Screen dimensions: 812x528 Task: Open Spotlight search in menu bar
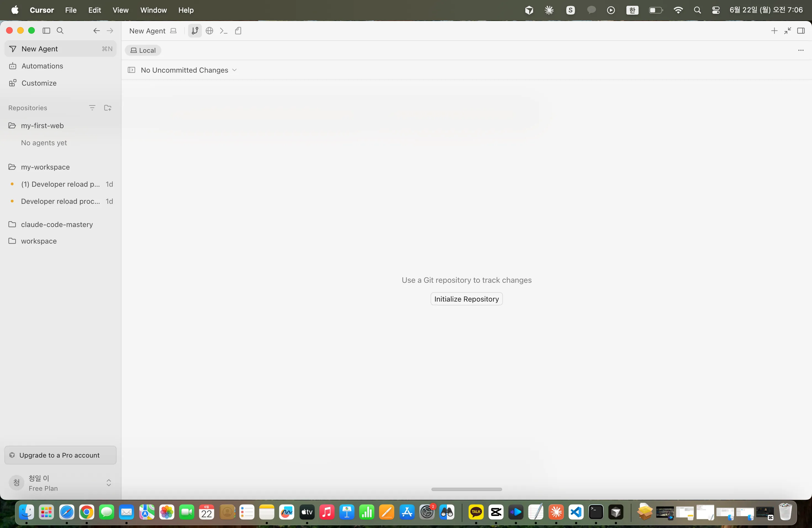(x=697, y=10)
